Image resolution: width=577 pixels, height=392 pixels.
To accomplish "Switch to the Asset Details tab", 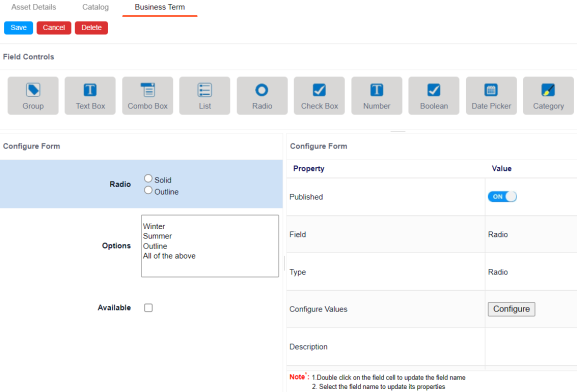I will coord(33,7).
